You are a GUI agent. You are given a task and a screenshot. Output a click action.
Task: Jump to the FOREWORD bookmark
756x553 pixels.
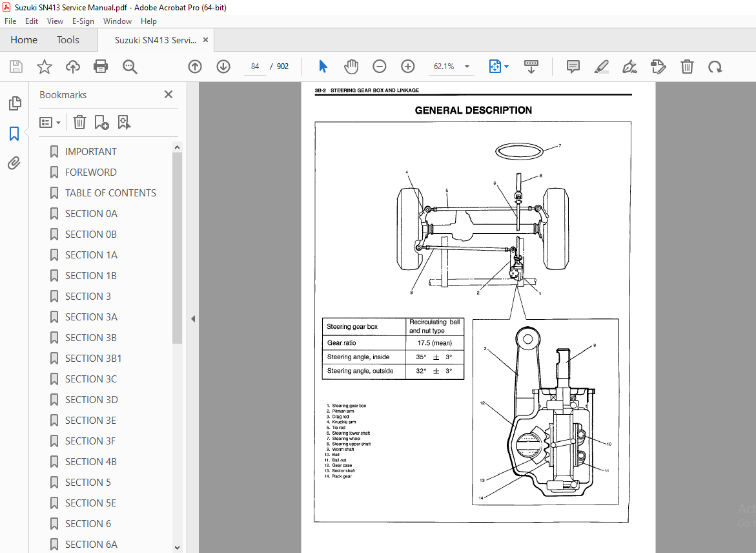click(x=90, y=172)
